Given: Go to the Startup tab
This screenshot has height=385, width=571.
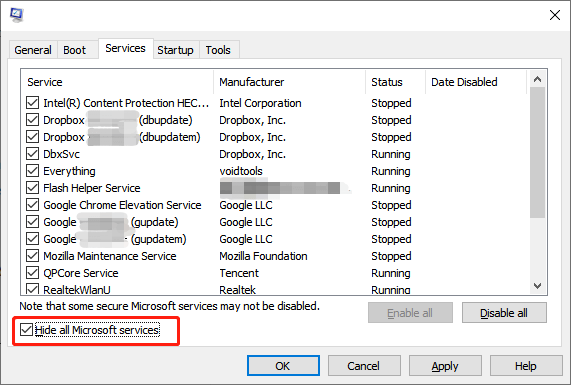Looking at the screenshot, I should 175,50.
